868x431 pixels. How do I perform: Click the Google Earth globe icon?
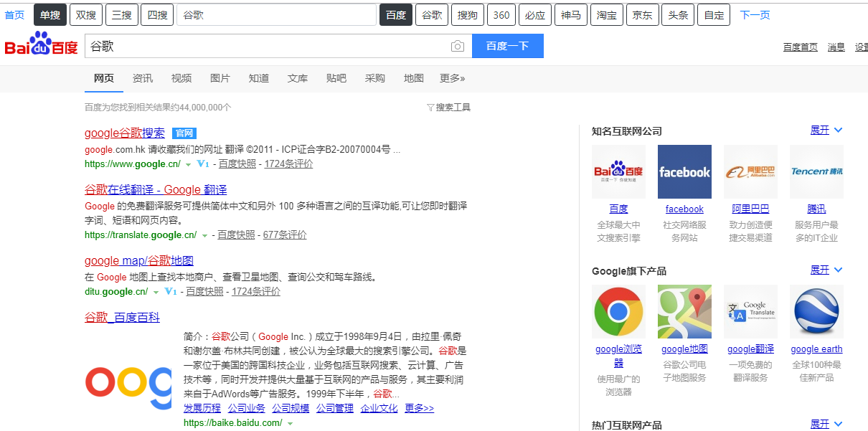[816, 312]
